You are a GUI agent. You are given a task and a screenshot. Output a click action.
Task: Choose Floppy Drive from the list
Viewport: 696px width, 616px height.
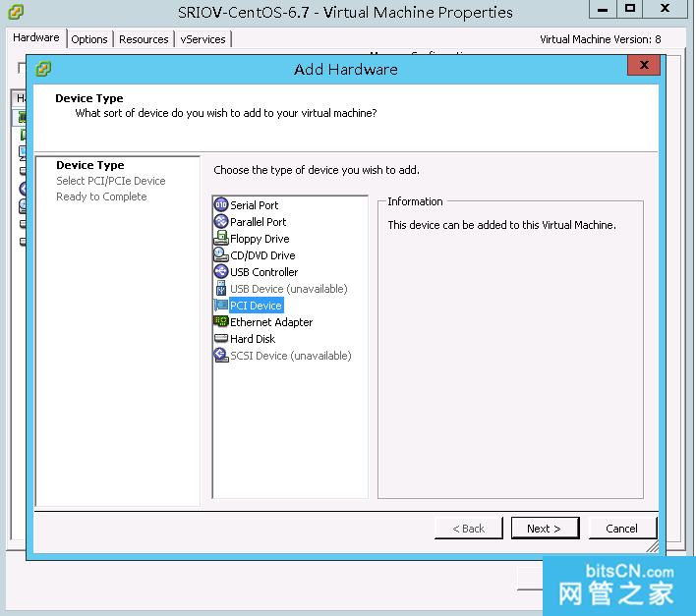pyautogui.click(x=260, y=239)
